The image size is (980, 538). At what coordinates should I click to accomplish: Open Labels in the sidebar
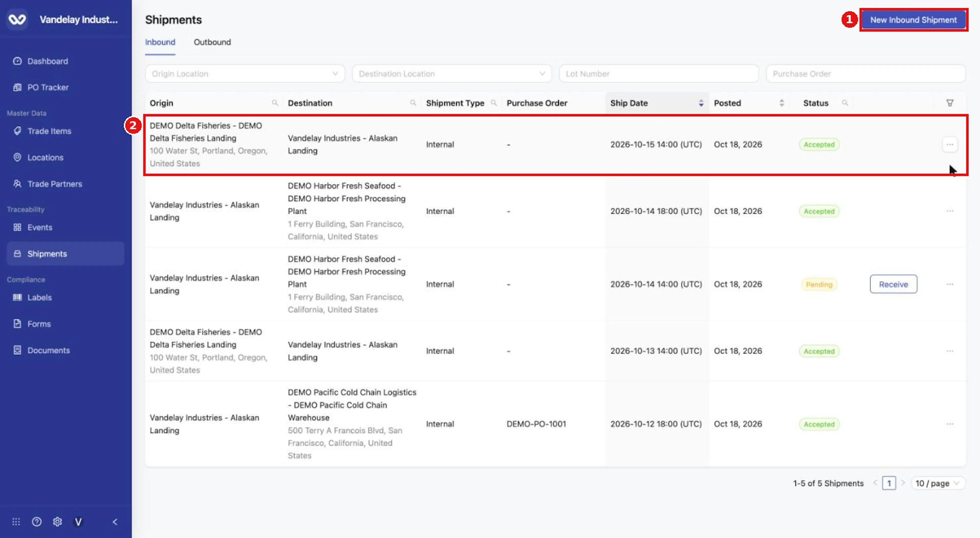click(65, 297)
